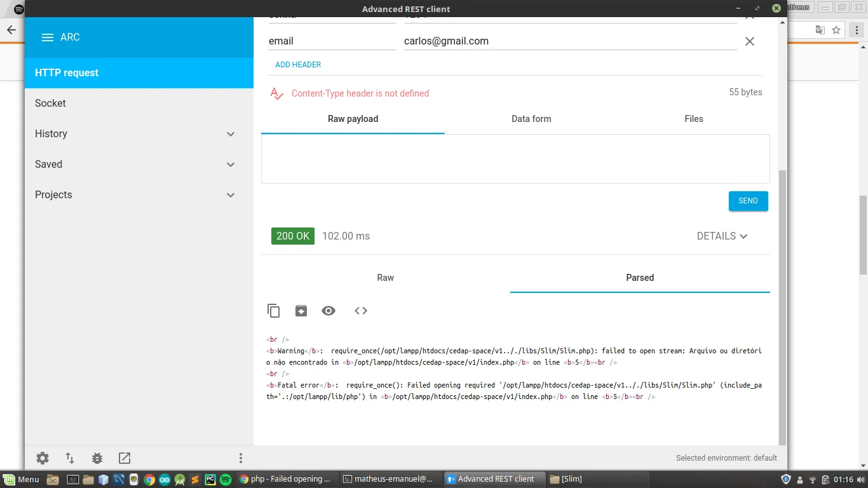Screen dimensions: 868x488
Task: Switch to Parsed response tab
Action: (640, 278)
